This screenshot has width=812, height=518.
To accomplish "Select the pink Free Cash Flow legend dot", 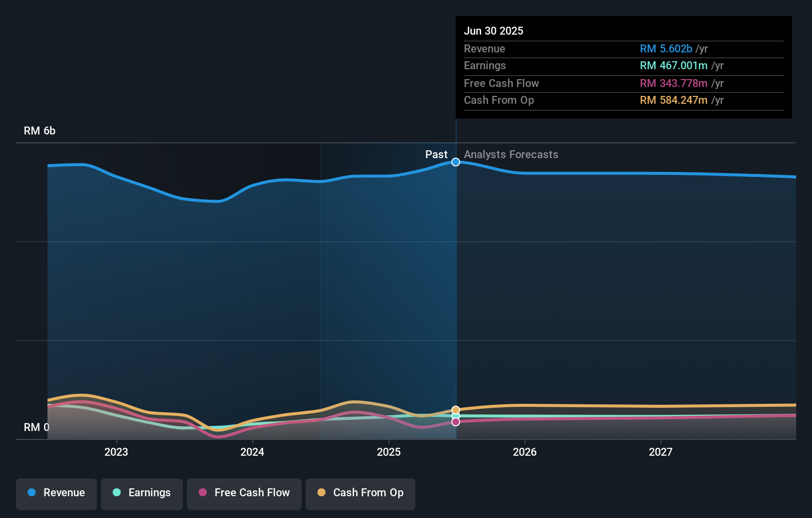I will point(203,493).
